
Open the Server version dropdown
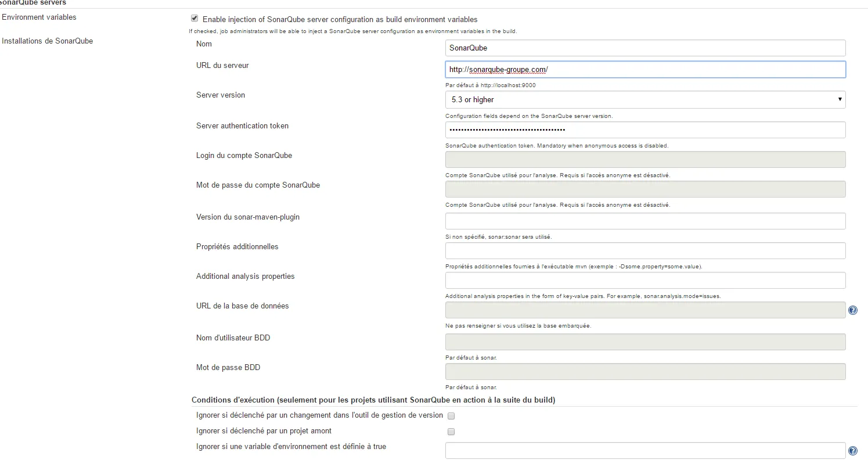point(644,99)
